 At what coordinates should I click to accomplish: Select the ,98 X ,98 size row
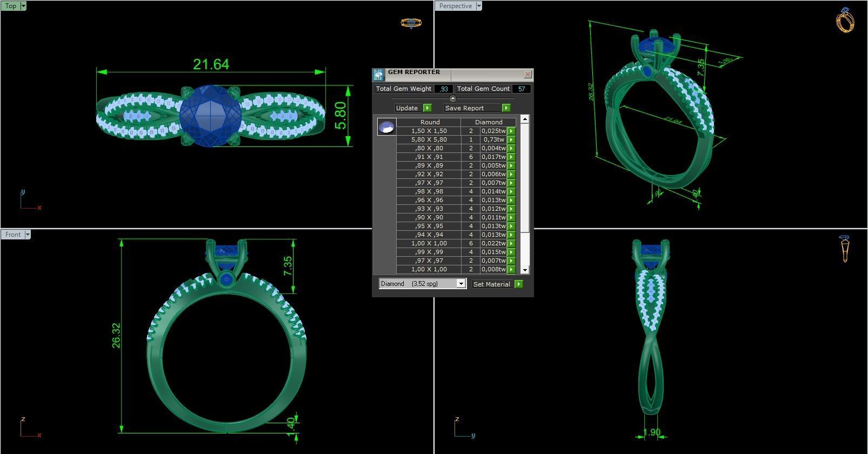pos(429,191)
